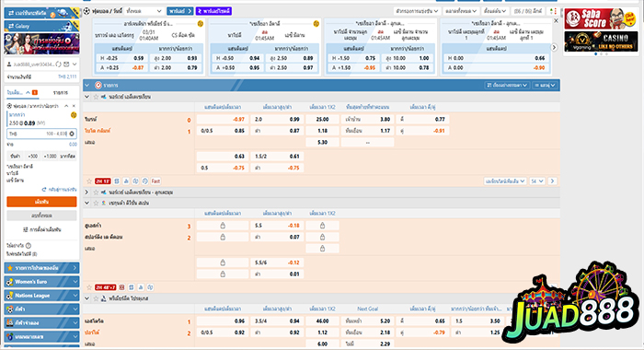
Task: Click the orange place bet button
Action: [x=41, y=202]
